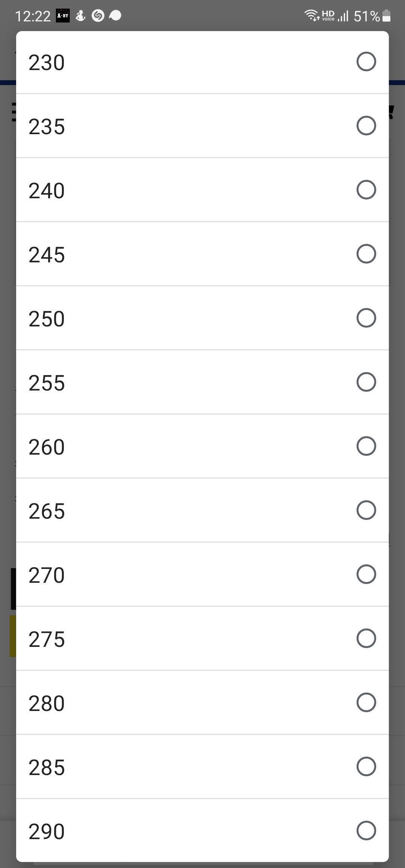
Task: Click the 240 value text
Action: tap(47, 191)
